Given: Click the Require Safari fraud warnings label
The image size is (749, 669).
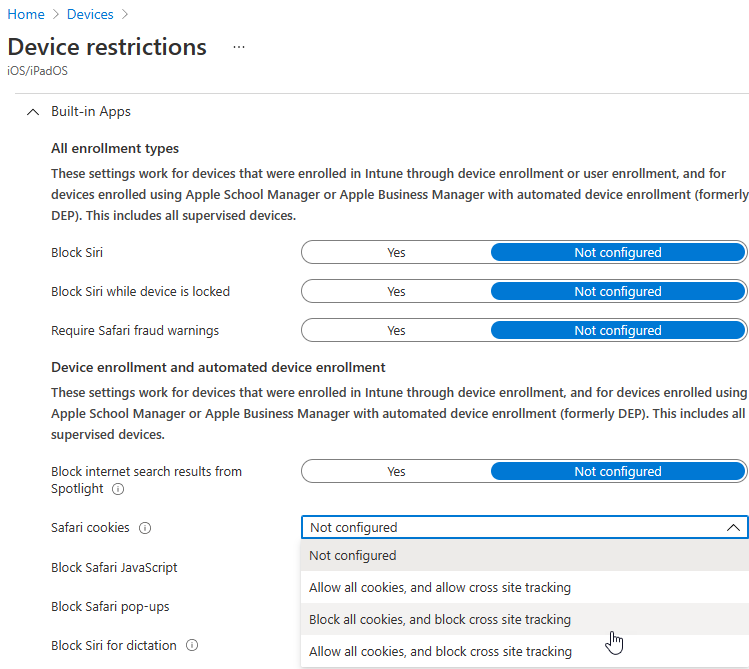Looking at the screenshot, I should (x=135, y=330).
